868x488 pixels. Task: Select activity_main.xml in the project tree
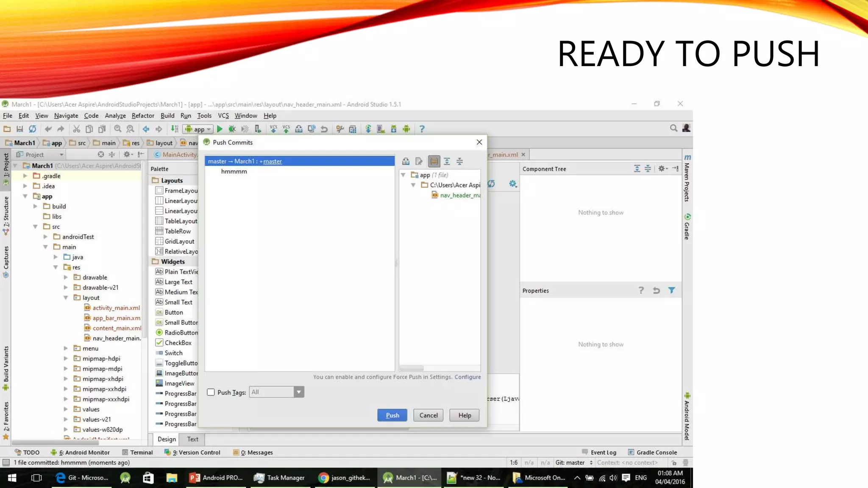[112, 308]
